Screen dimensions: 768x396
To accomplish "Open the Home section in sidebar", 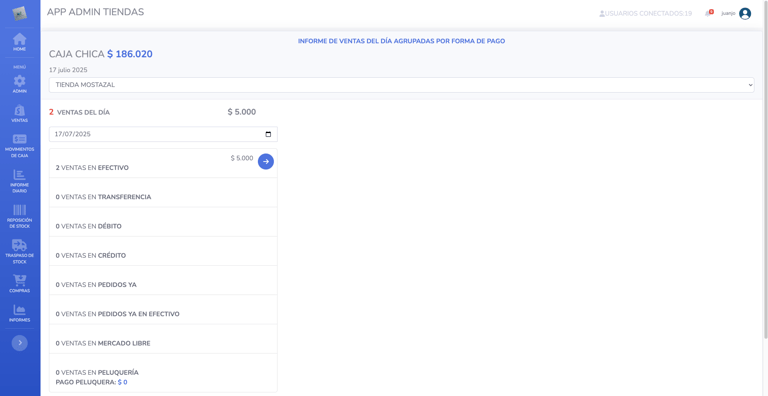I will (x=20, y=42).
